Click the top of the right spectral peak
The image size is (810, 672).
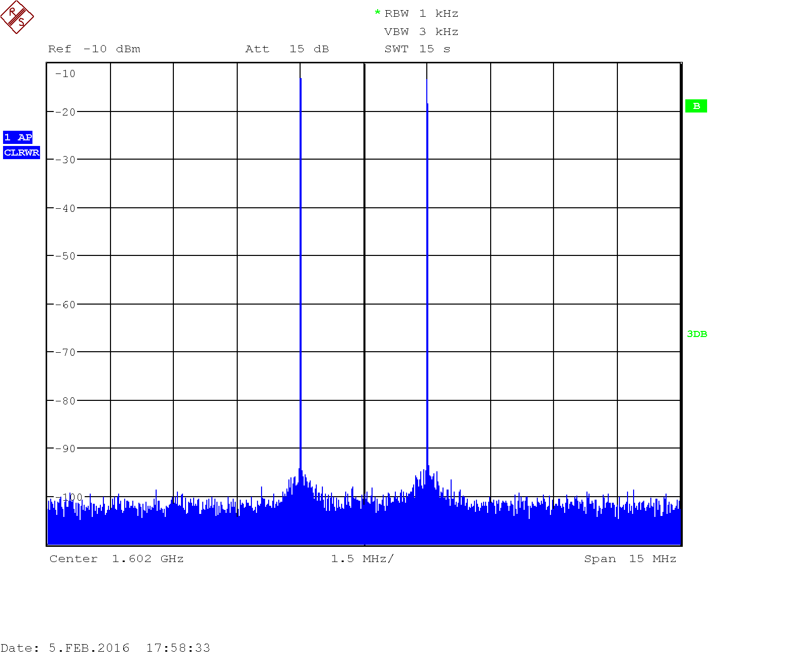pyautogui.click(x=427, y=81)
